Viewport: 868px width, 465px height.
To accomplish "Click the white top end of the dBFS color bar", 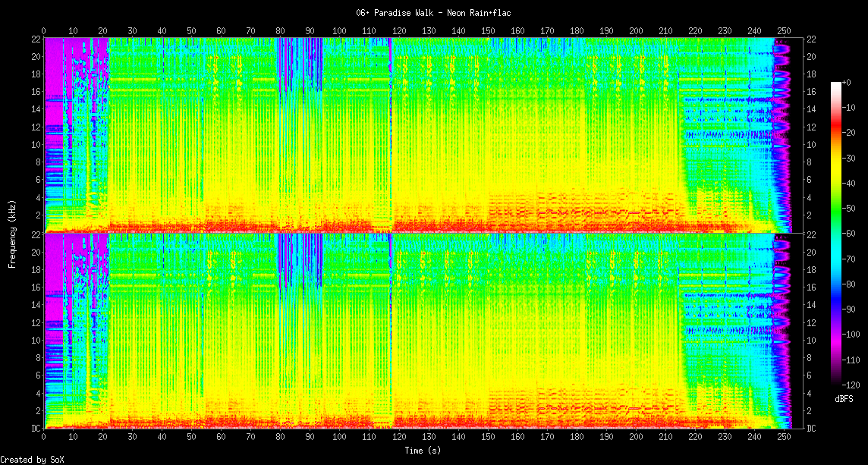I will 836,83.
